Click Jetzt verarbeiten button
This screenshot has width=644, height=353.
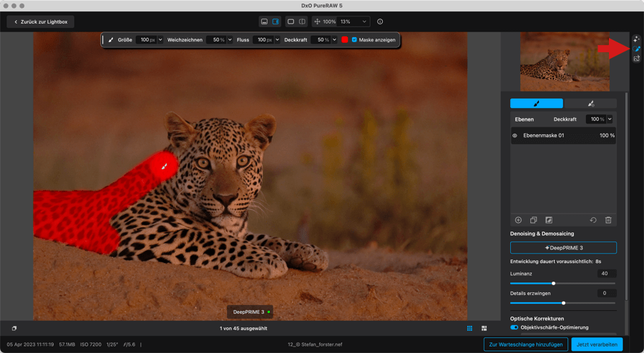click(597, 344)
